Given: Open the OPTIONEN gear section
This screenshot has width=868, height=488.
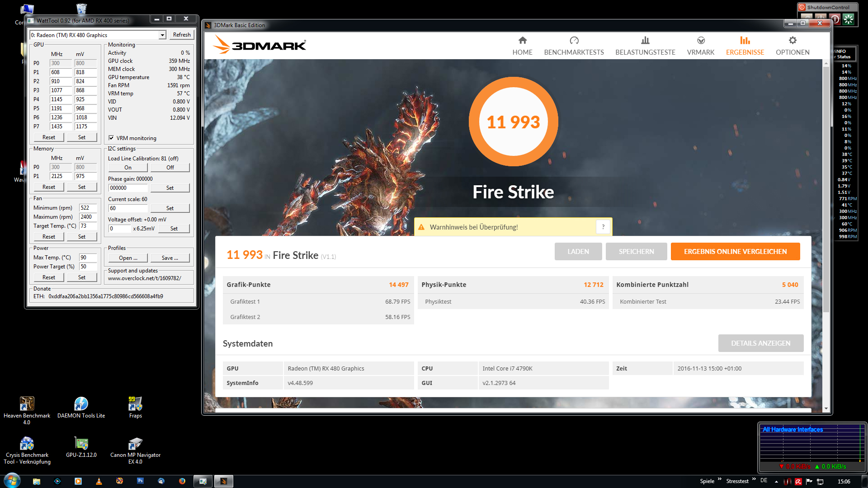Looking at the screenshot, I should (x=792, y=46).
